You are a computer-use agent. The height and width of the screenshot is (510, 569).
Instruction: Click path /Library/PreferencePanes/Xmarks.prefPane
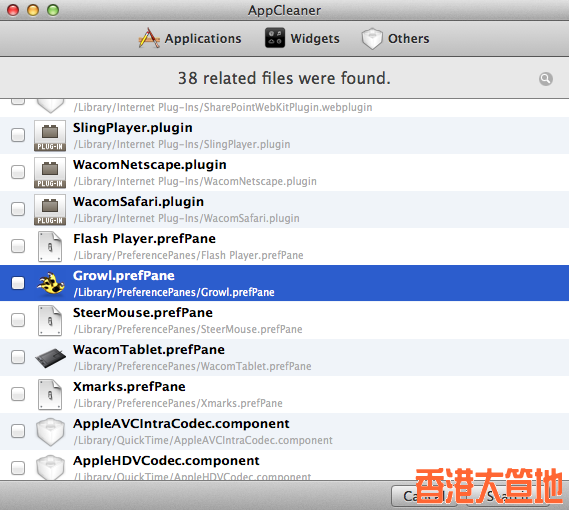tap(178, 404)
